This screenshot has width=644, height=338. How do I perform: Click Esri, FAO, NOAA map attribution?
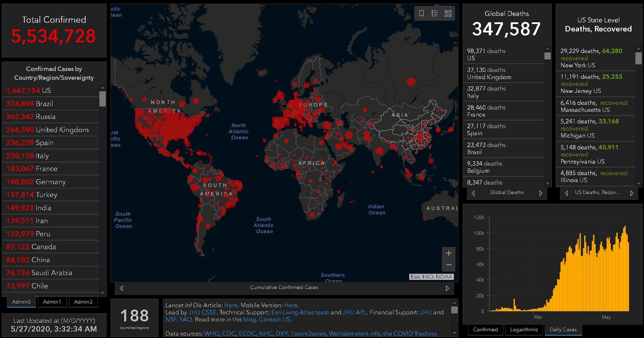click(x=431, y=277)
